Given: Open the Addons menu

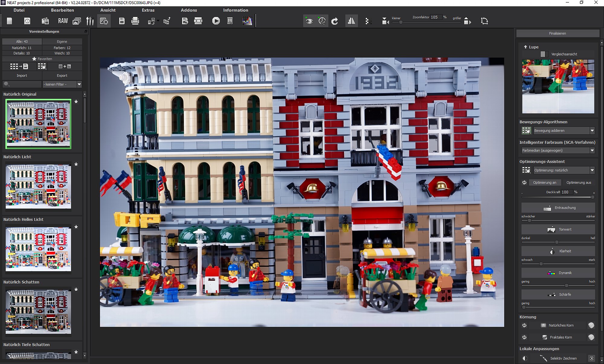Looking at the screenshot, I should coord(189,10).
